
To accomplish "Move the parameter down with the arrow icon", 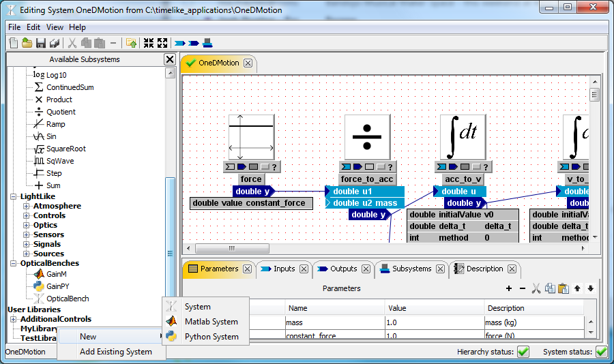I will click(x=591, y=288).
